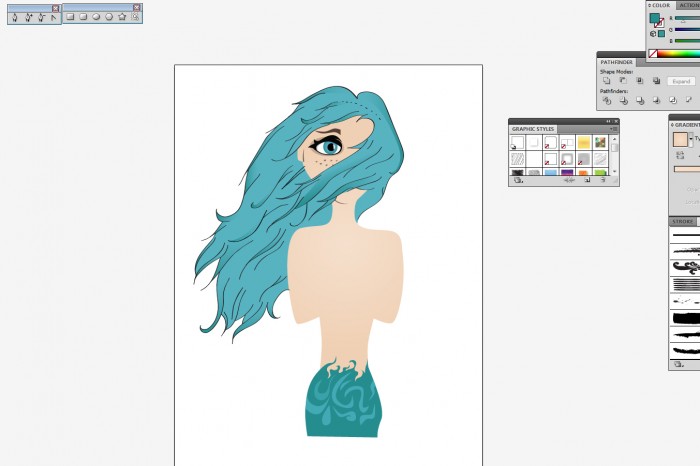700x466 pixels.
Task: Close the pen tools floating panel
Action: pyautogui.click(x=55, y=8)
